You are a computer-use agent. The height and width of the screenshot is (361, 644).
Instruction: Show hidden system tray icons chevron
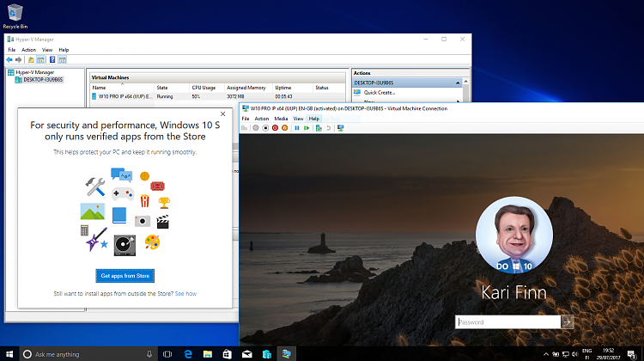546,354
